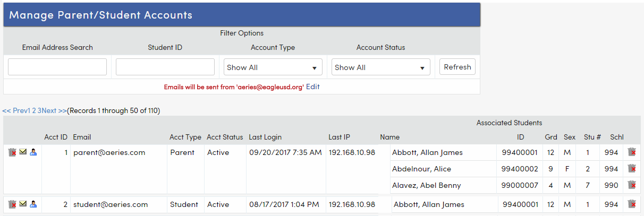This screenshot has width=644, height=216.
Task: Click the Acct ID column header
Action: [x=56, y=137]
